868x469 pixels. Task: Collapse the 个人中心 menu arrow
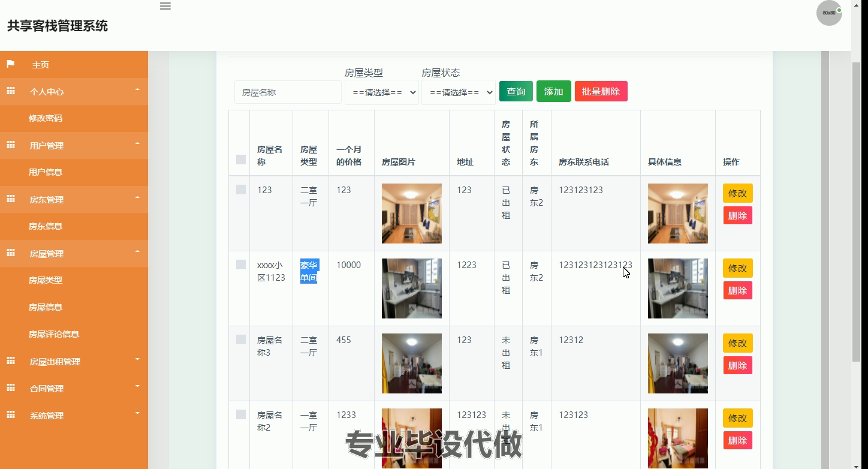[137, 90]
